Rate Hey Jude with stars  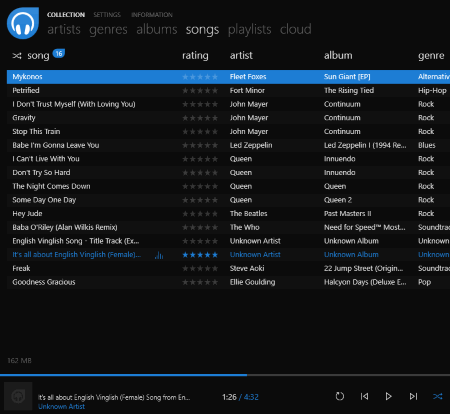pyautogui.click(x=200, y=214)
